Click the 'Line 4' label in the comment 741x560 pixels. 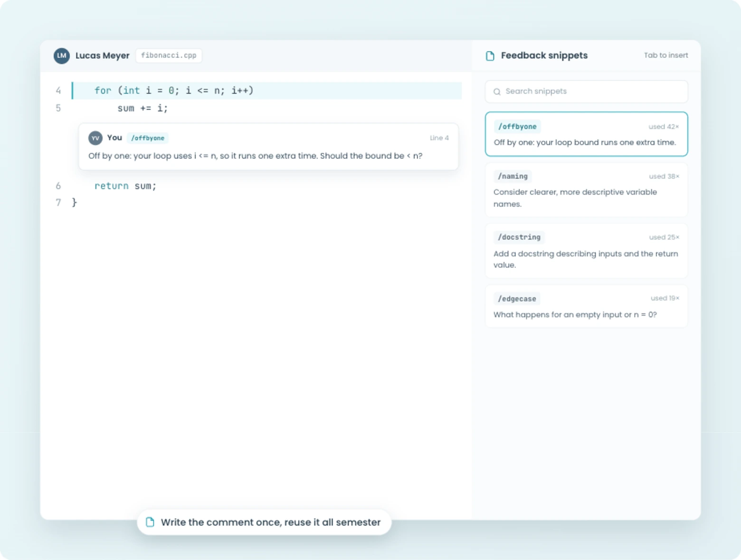pos(439,138)
